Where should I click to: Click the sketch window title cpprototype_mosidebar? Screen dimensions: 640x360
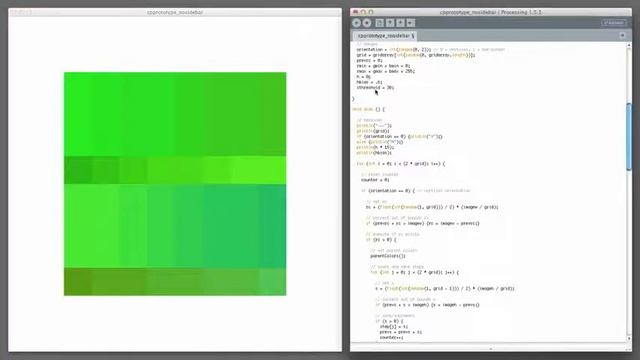click(x=175, y=13)
